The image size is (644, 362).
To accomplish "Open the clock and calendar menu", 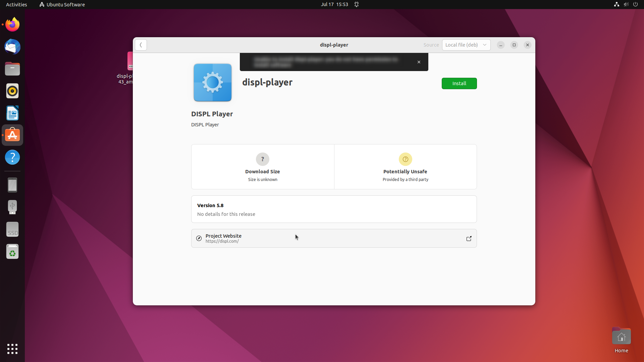I will click(334, 4).
